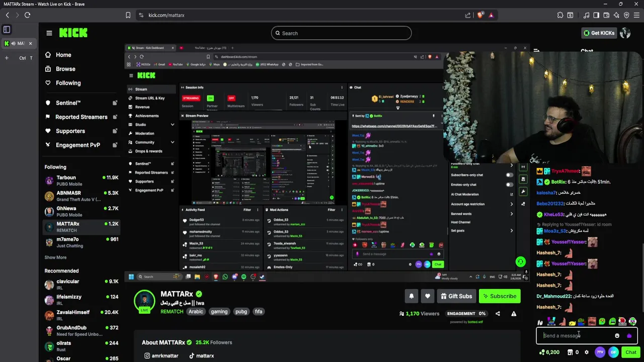Focus the Kick Search field
Screen dimensions: 644x362
coord(341,33)
